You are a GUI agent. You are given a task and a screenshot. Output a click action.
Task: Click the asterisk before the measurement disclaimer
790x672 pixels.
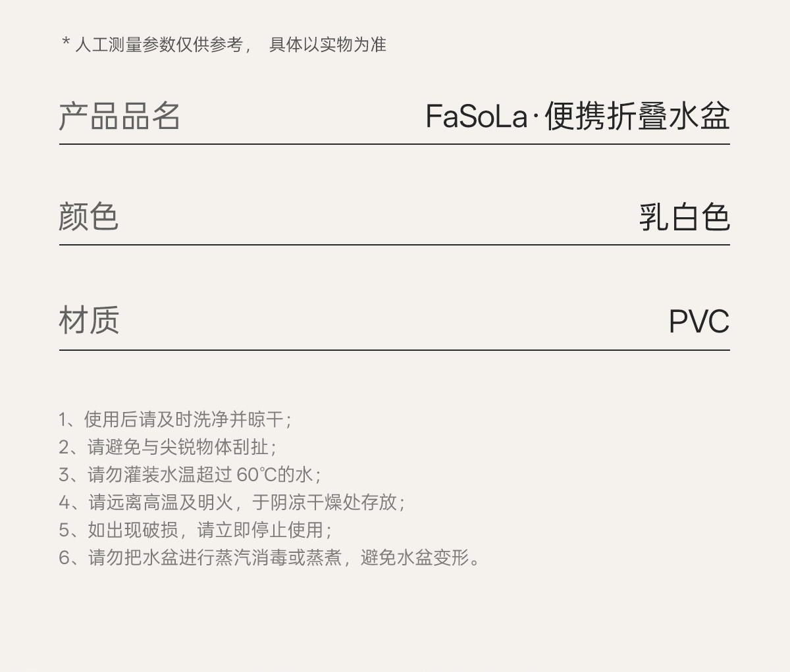click(x=66, y=43)
